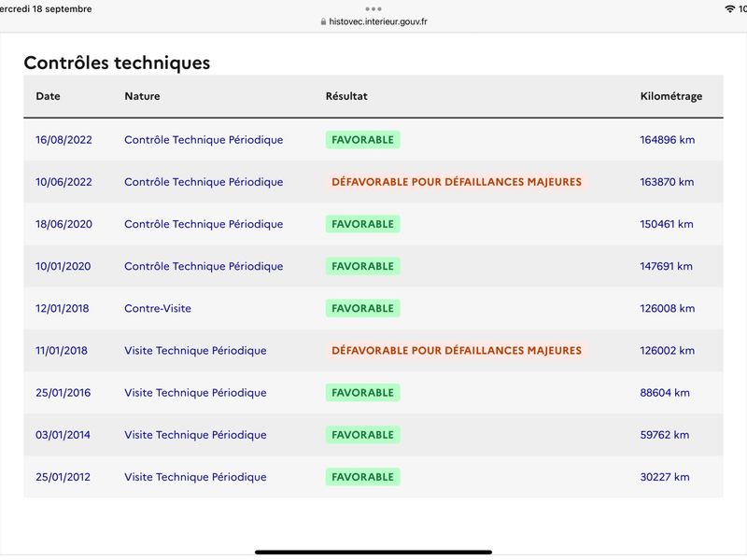Open the Contre-Visite entry
Viewport: 747px width, 560px height.
click(x=158, y=309)
